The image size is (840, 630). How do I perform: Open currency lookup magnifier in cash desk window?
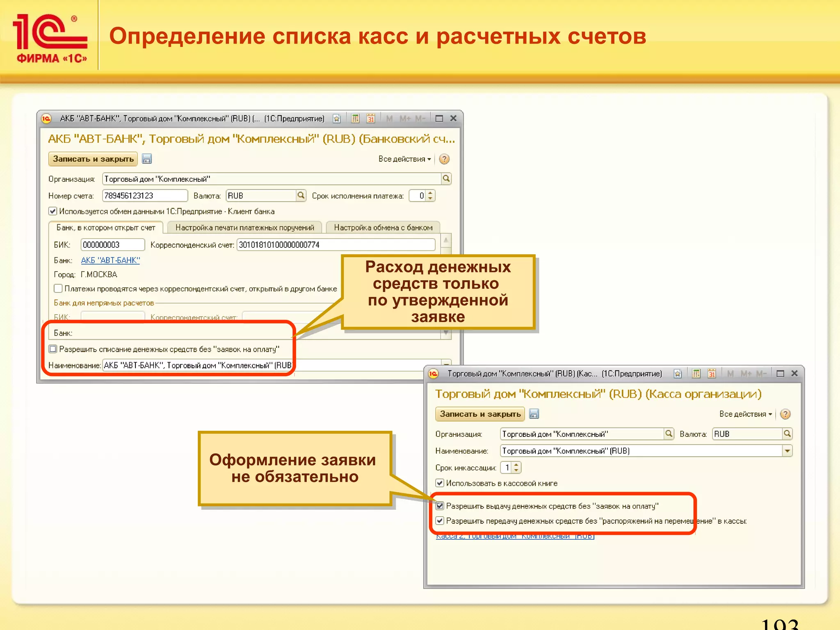pos(787,434)
